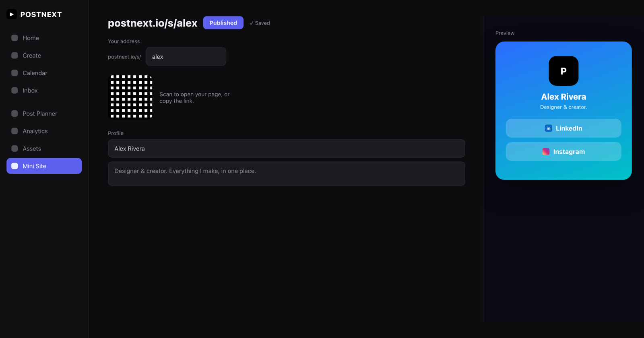Click the QR code image
Image resolution: width=644 pixels, height=338 pixels.
(131, 97)
